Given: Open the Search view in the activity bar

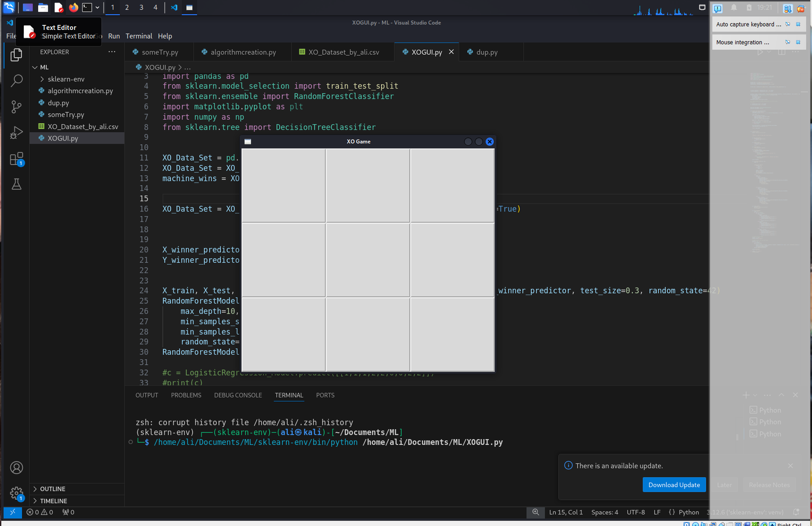Looking at the screenshot, I should point(17,81).
